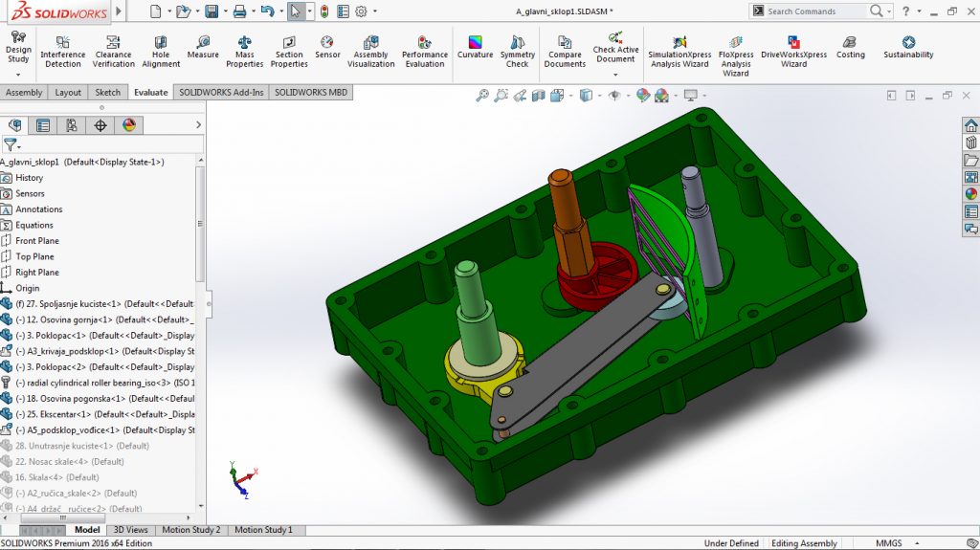Expand the FeatureManager panel chevron
This screenshot has width=980, height=550.
tap(198, 125)
